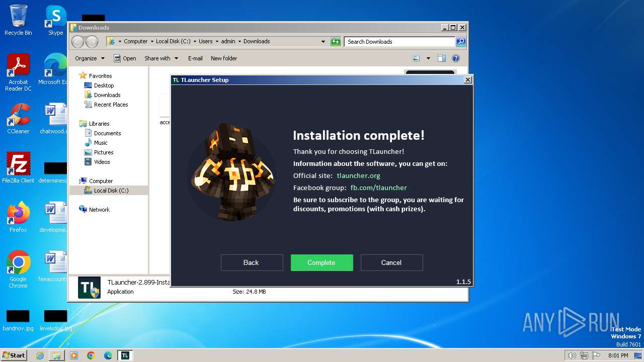
Task: Click the taskbar clock showing 8:01 PM
Action: [618, 355]
